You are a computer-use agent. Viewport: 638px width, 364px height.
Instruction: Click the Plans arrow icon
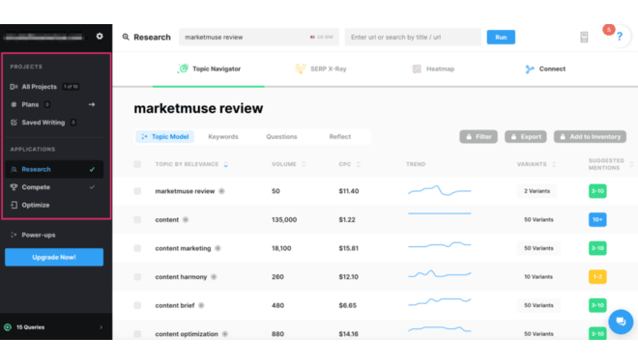click(x=92, y=104)
